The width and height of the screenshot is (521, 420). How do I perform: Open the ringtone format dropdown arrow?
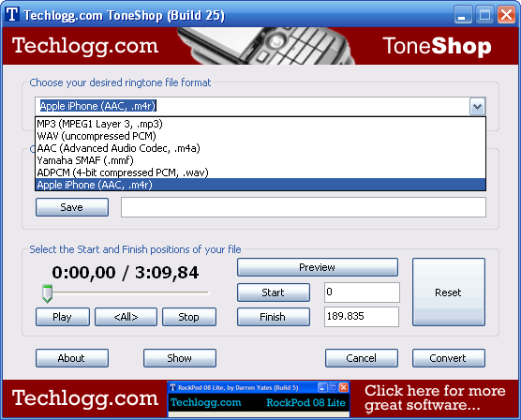coord(477,107)
